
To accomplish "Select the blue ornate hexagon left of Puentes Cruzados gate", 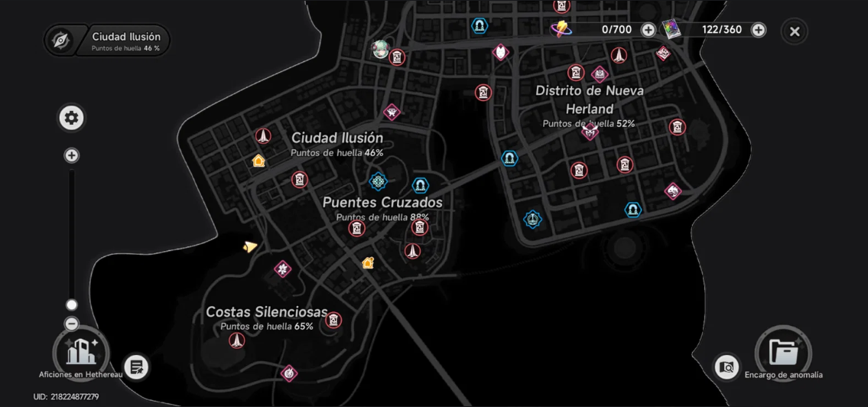I will click(x=378, y=181).
